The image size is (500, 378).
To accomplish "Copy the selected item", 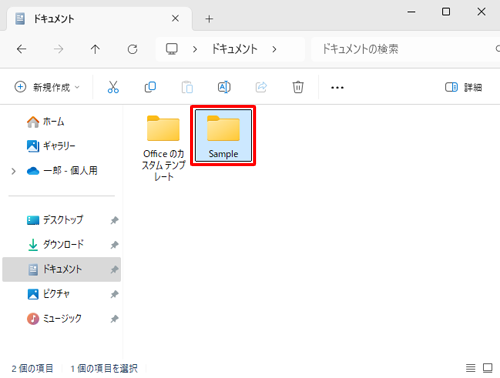I will click(150, 87).
